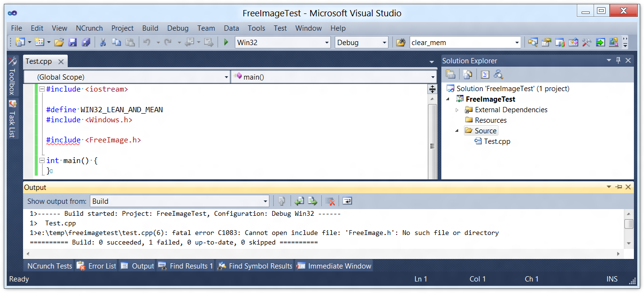Collapse the FreeImageTest project node
Screen dimensions: 644x293
pyautogui.click(x=449, y=99)
